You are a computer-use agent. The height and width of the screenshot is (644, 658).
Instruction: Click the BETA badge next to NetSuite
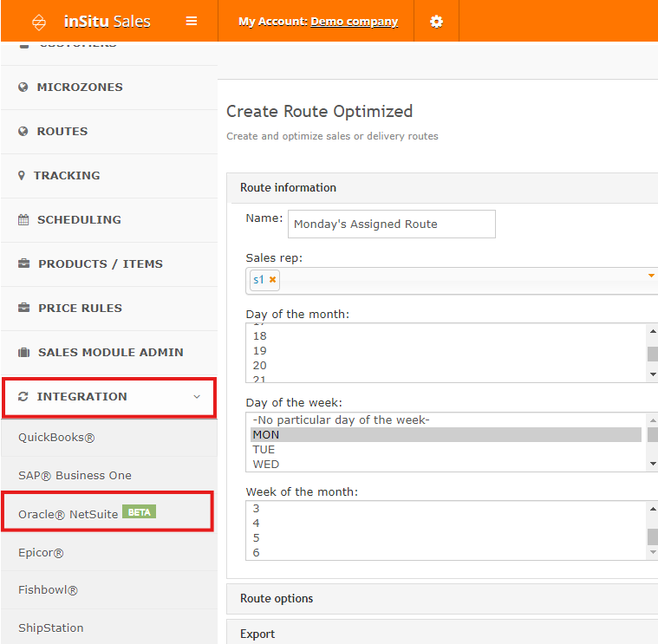point(139,512)
